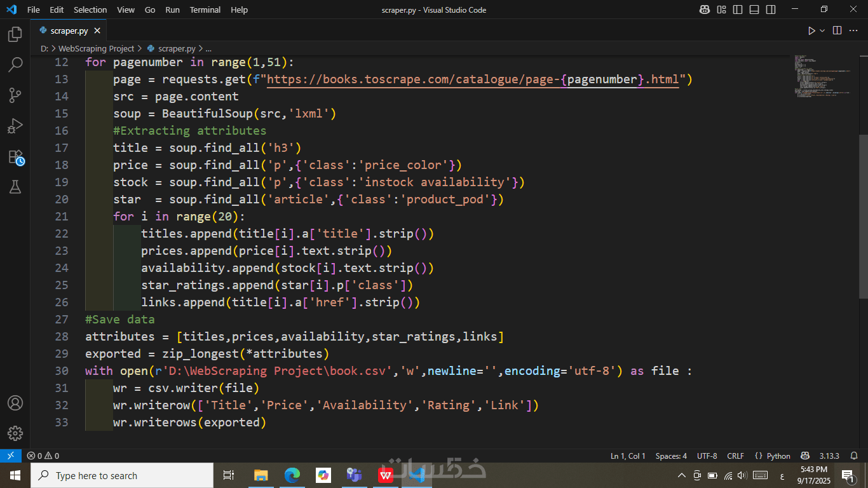
Task: Click the code minimap preview
Action: 822,75
